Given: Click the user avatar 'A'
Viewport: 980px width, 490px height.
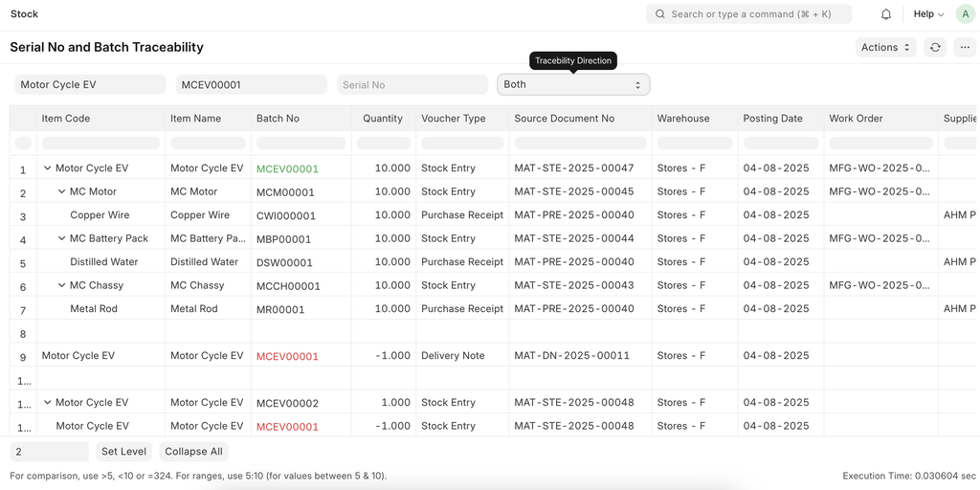Looking at the screenshot, I should pos(965,14).
